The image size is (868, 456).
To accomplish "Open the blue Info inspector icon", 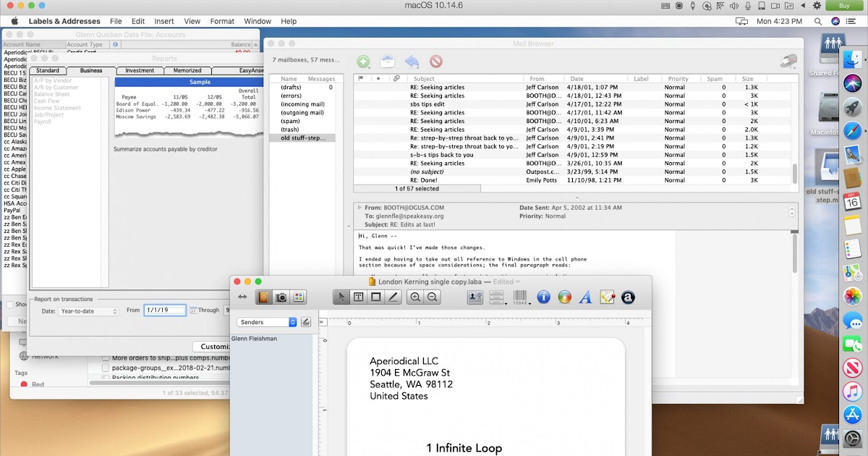I will pyautogui.click(x=544, y=297).
